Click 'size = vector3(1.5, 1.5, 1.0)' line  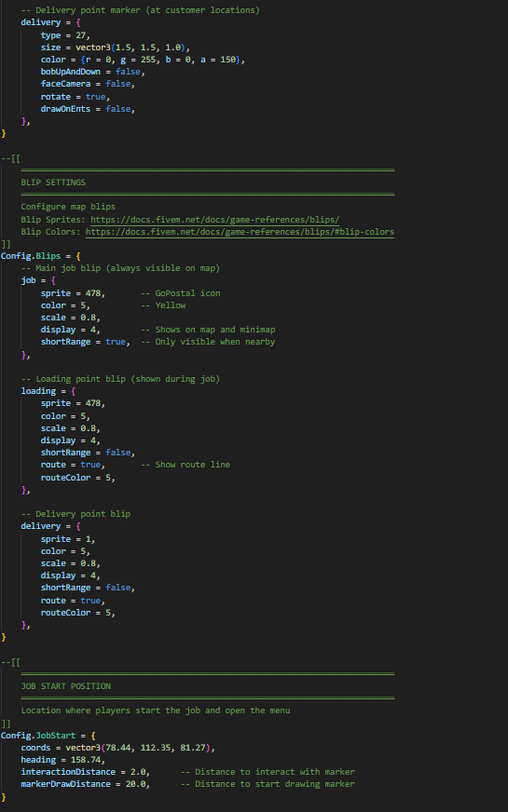[116, 47]
